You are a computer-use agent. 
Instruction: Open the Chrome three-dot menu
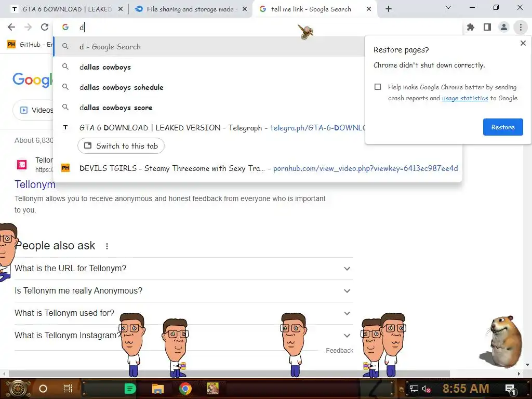[x=521, y=27]
